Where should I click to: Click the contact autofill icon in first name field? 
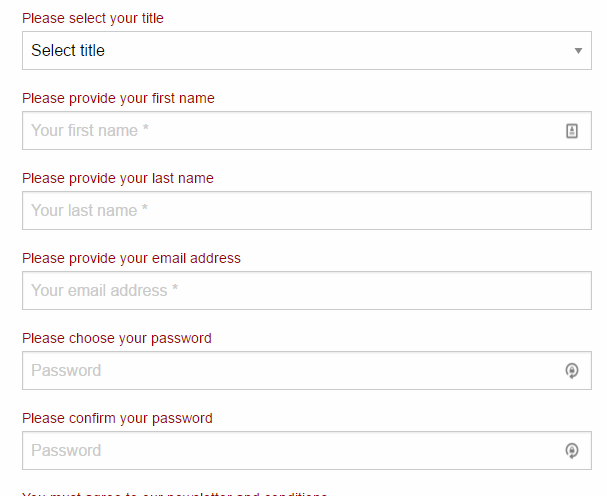[x=572, y=130]
